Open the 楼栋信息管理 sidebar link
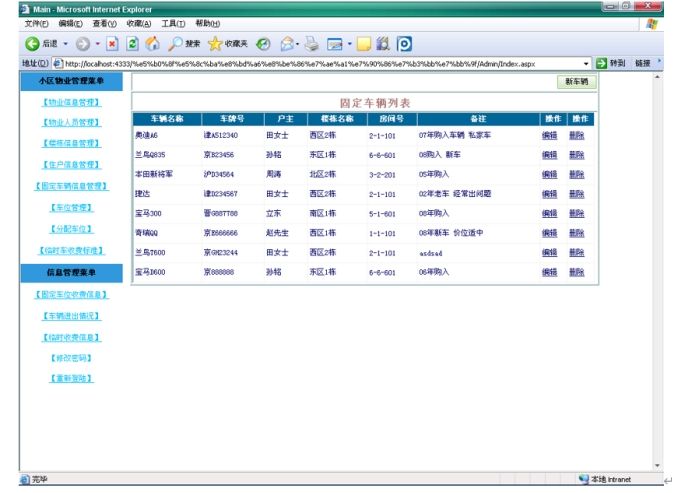693x493 pixels. (71, 143)
